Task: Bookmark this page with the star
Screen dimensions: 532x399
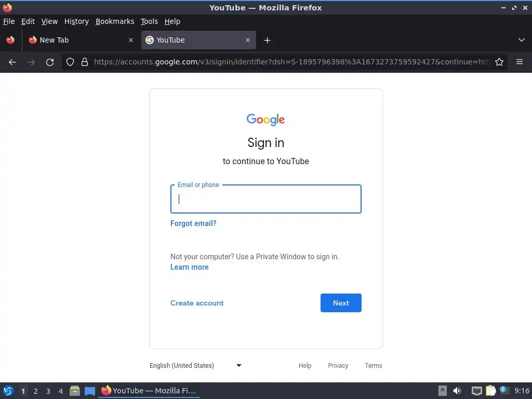Action: coord(499,62)
